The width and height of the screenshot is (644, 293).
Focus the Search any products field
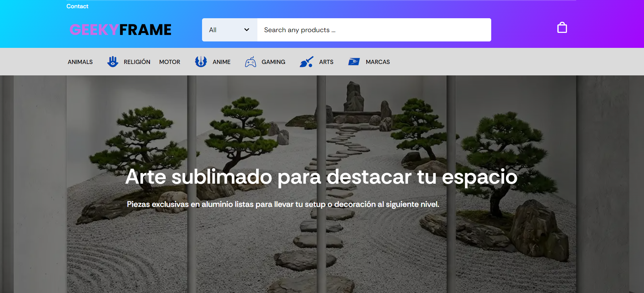(374, 30)
